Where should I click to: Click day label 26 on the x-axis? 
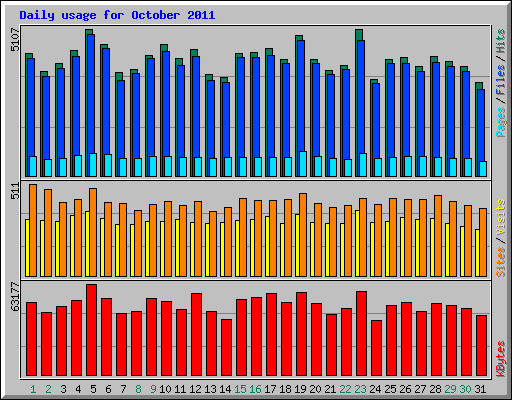click(x=405, y=389)
